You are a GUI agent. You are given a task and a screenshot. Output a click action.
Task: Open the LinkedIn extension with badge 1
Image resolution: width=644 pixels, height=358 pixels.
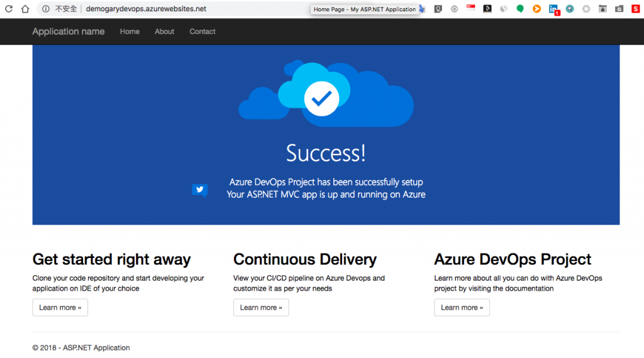[x=554, y=9]
